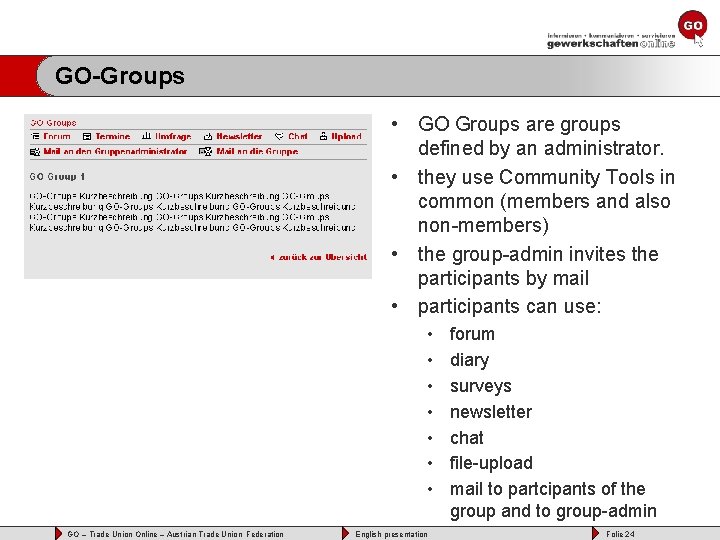
Task: Click the red arrow beside Folie 24
Action: click(596, 534)
